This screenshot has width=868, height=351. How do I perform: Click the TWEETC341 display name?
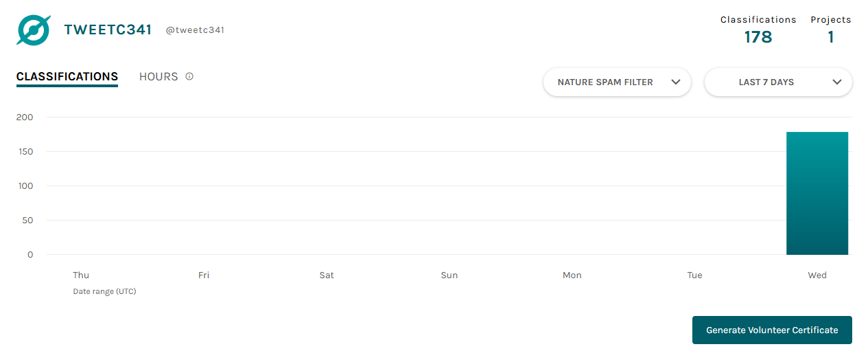point(108,30)
